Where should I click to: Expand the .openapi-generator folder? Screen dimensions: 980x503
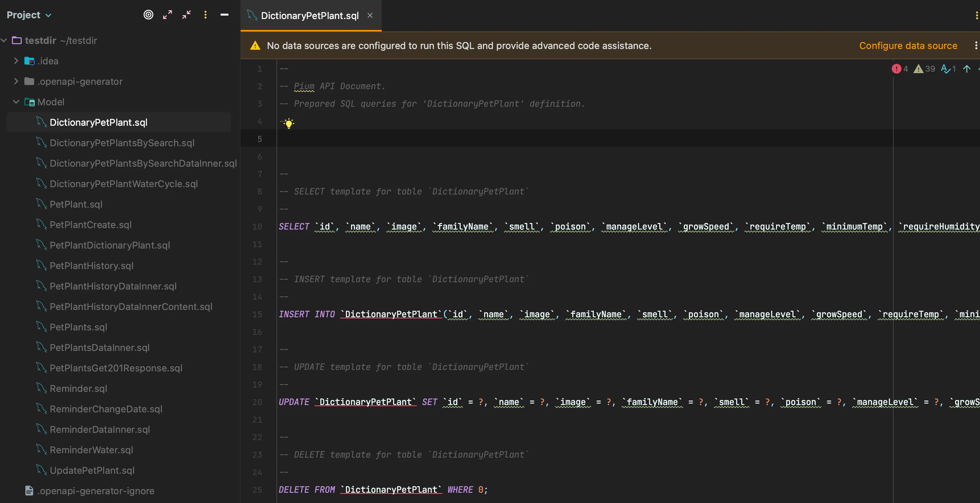pyautogui.click(x=16, y=82)
